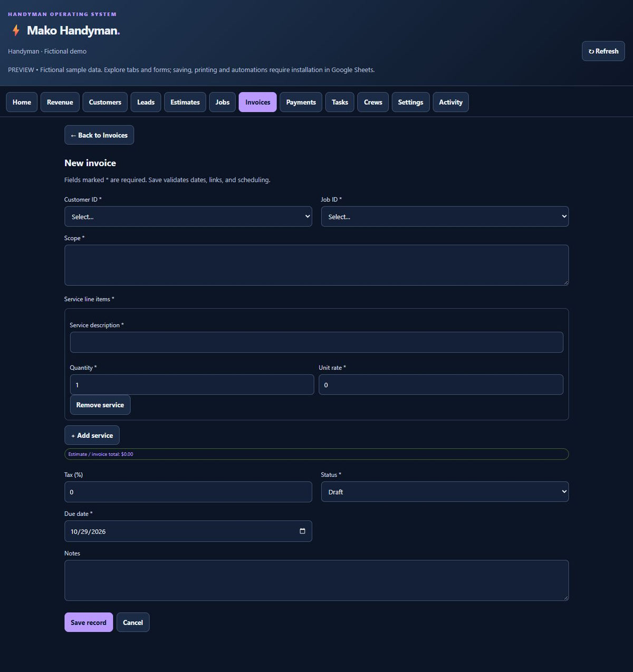Click the Due date field
The width and height of the screenshot is (633, 672).
point(188,531)
